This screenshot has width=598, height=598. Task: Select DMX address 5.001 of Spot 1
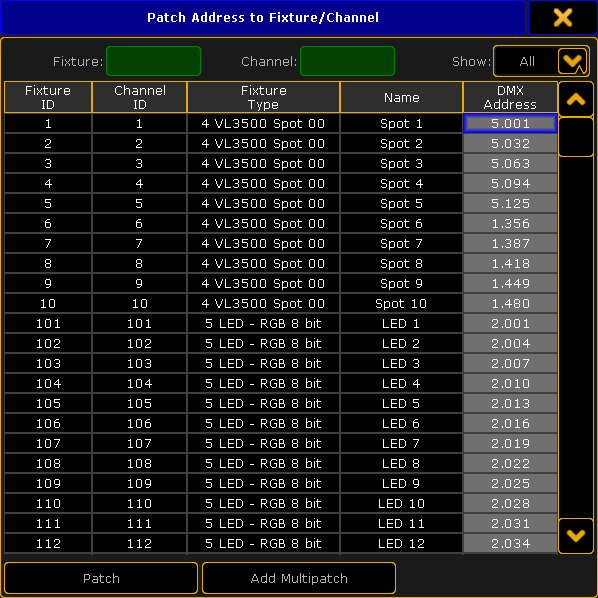510,124
